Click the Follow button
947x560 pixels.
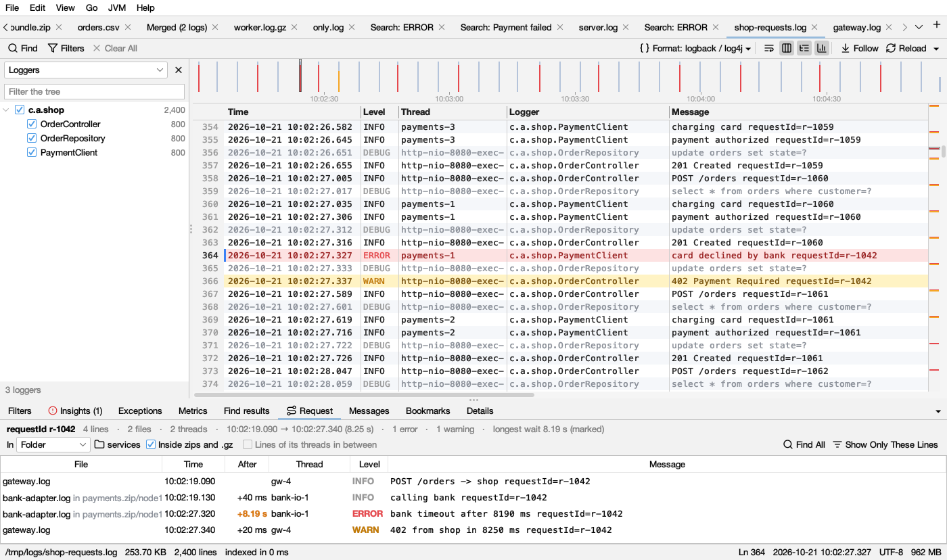tap(860, 48)
